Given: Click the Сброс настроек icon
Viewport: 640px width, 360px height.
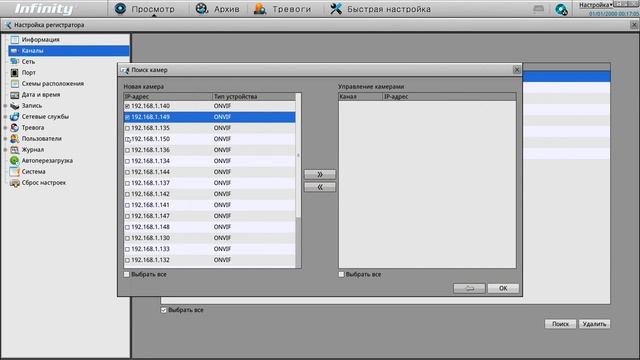Looking at the screenshot, I should coord(15,183).
